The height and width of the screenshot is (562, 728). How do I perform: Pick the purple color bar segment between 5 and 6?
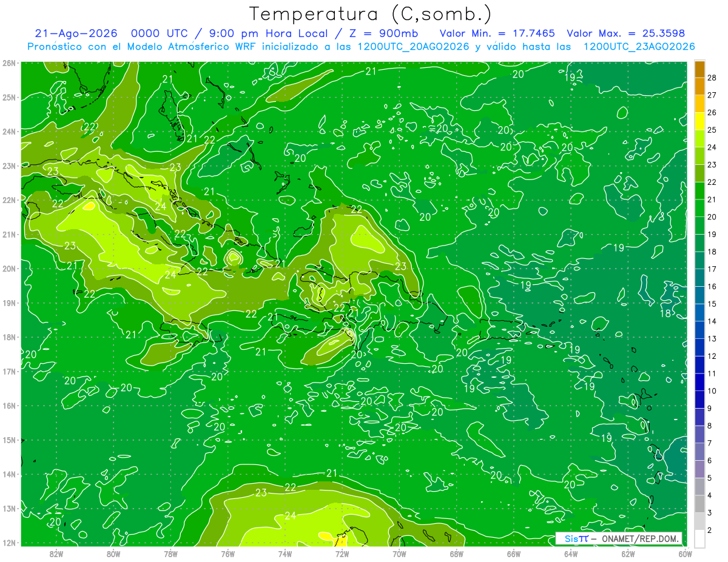coord(699,469)
